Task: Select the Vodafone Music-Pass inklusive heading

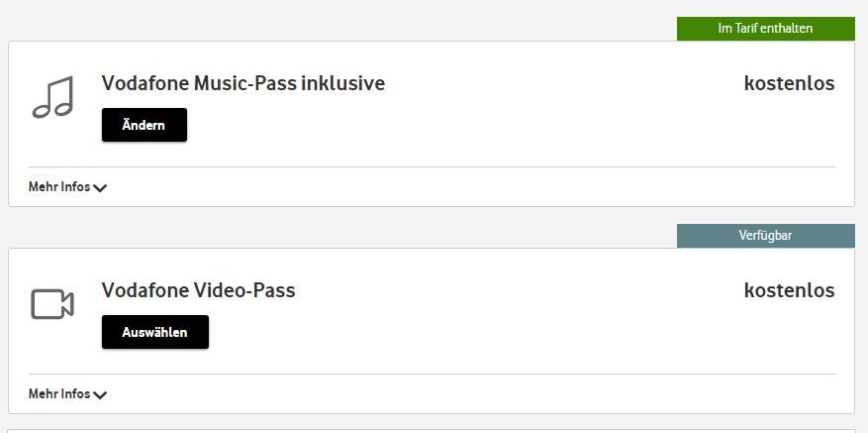Action: tap(243, 84)
